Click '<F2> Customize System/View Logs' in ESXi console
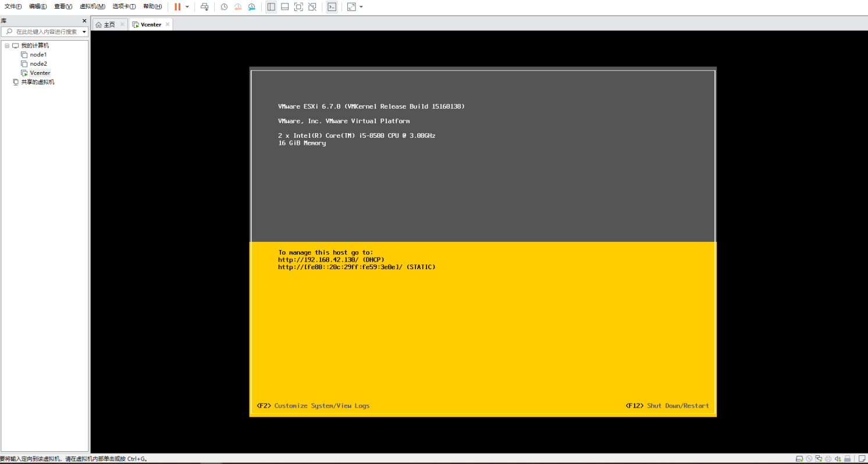The image size is (868, 464). 313,406
